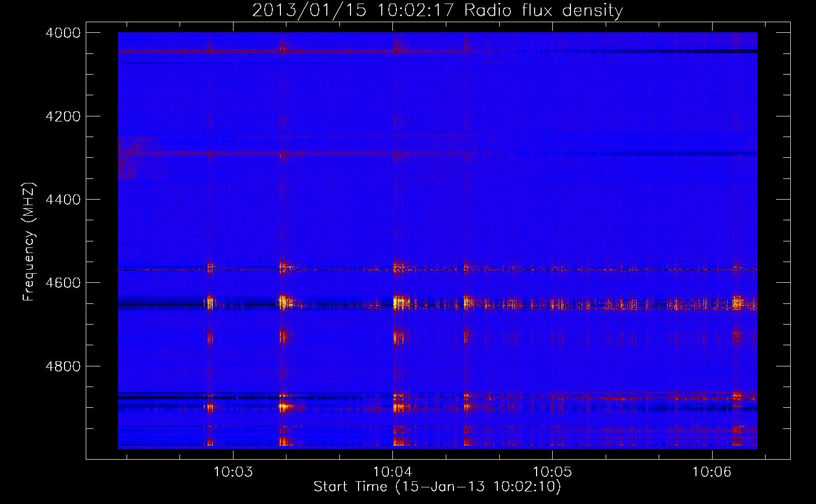Screen dimensions: 816x504
Task: Click the 4000 frequency axis label
Action: 63,33
